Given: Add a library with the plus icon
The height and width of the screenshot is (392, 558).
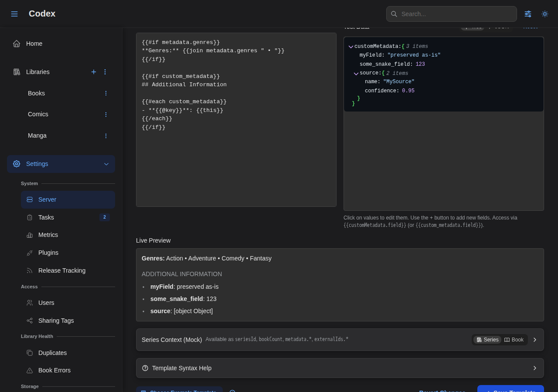Looking at the screenshot, I should [x=94, y=72].
